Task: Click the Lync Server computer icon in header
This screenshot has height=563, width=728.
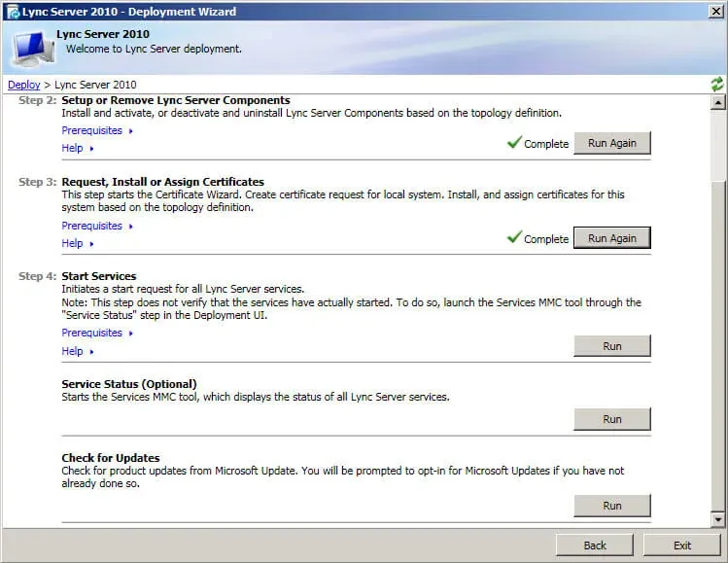Action: click(32, 49)
